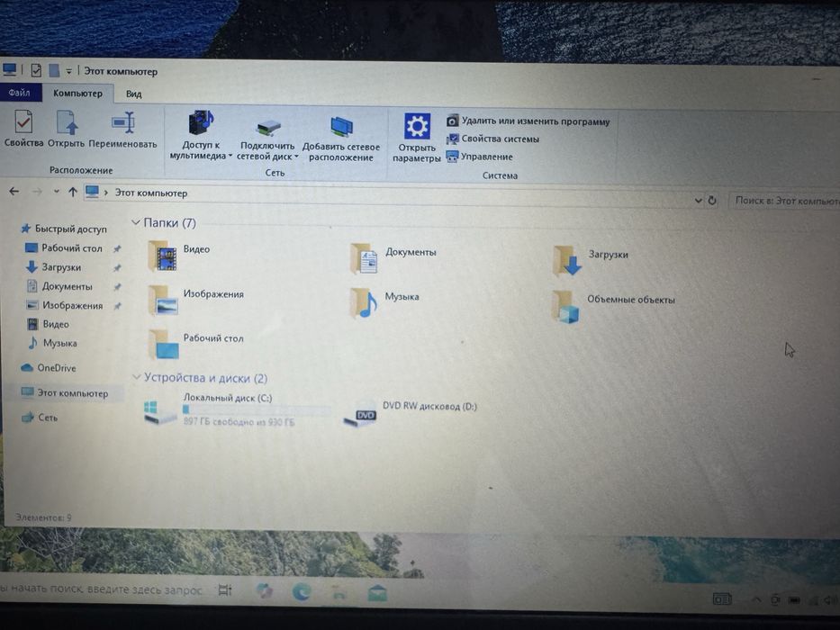Screen dimensions: 840x630
Task: Open the Mail app on the taskbar
Action: [x=377, y=593]
